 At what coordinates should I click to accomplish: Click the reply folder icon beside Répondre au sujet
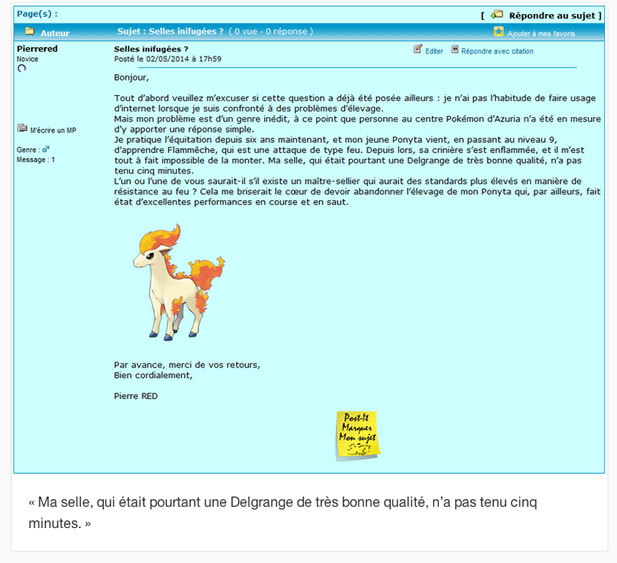(497, 15)
